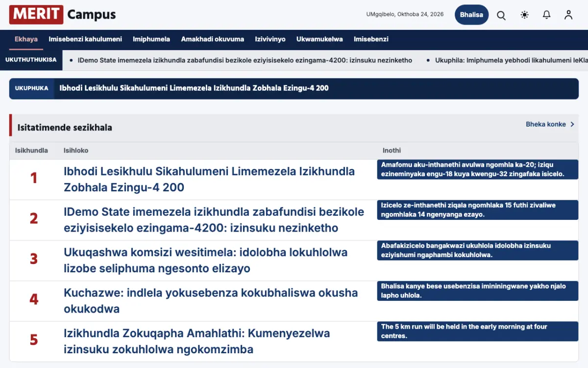
Task: Open Amakhadi okuvuma menu item
Action: click(213, 39)
